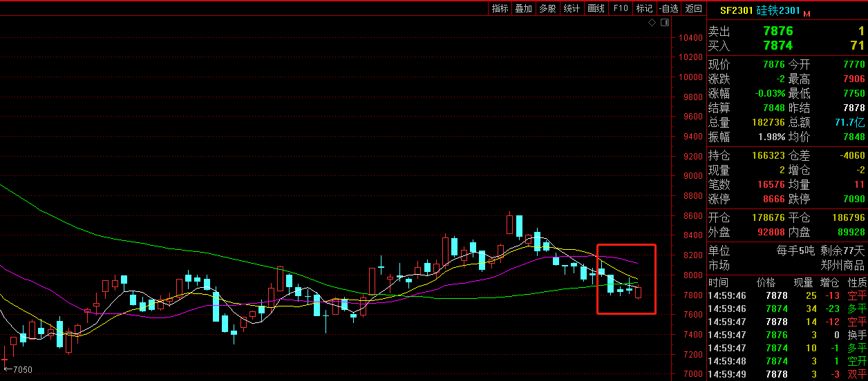Click the 性质 column header in trades

857,282
